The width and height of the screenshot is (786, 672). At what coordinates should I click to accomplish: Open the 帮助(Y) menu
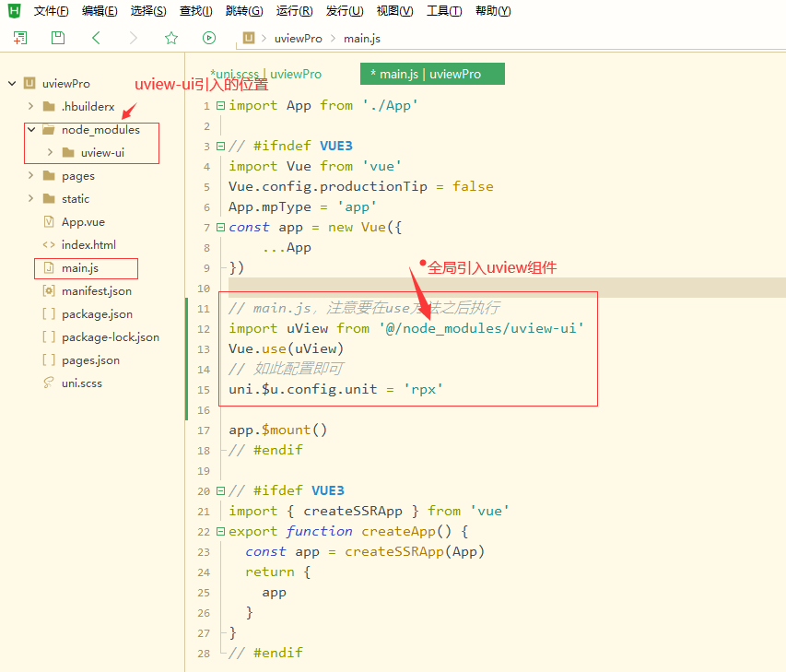(493, 11)
